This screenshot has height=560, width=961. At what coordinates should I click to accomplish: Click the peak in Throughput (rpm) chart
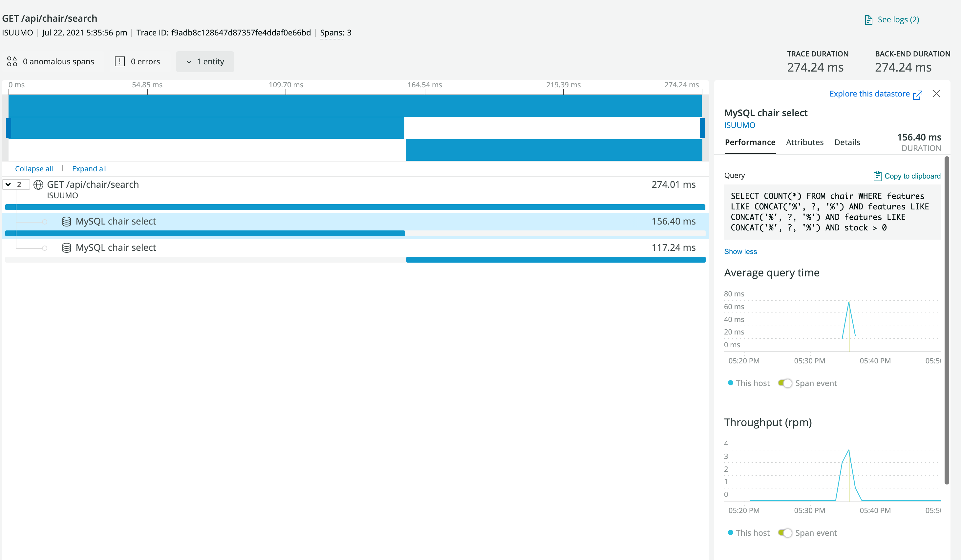click(x=849, y=450)
